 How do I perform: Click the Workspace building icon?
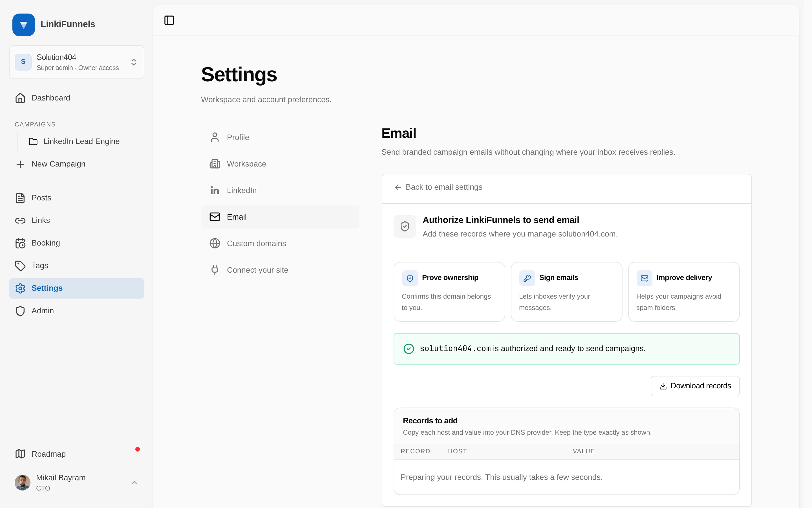215,164
